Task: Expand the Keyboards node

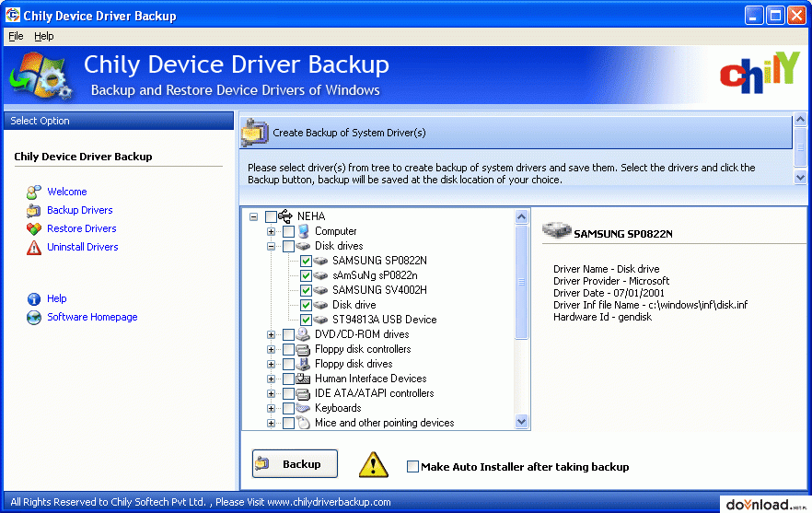Action: [271, 408]
